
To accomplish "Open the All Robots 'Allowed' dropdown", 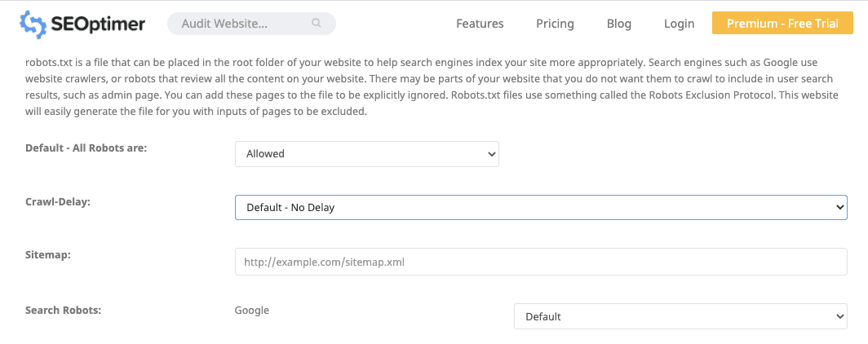I will (366, 153).
